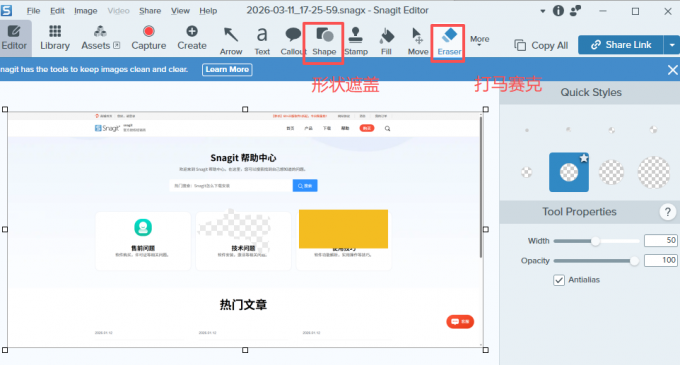This screenshot has height=365, width=680.
Task: Select the Fill tool
Action: (386, 42)
